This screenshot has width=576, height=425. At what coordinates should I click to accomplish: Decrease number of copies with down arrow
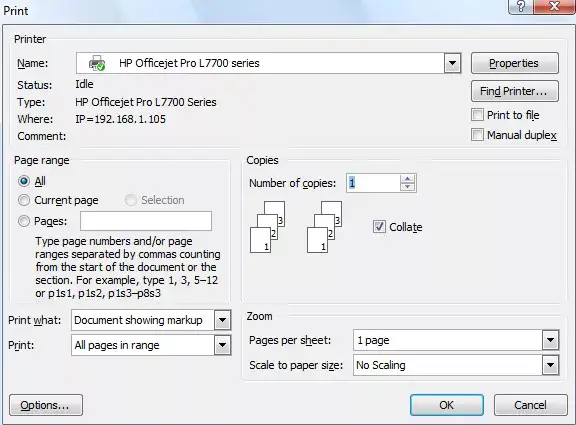click(407, 187)
